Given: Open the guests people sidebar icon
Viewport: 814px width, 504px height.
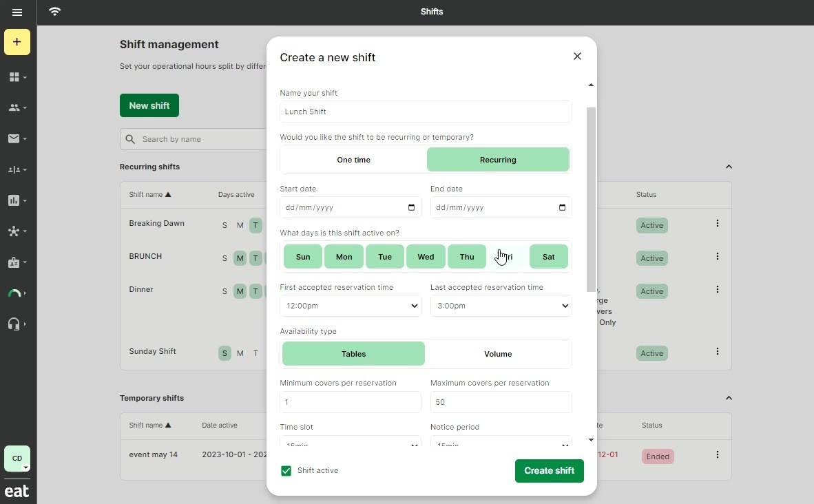Looking at the screenshot, I should [14, 108].
